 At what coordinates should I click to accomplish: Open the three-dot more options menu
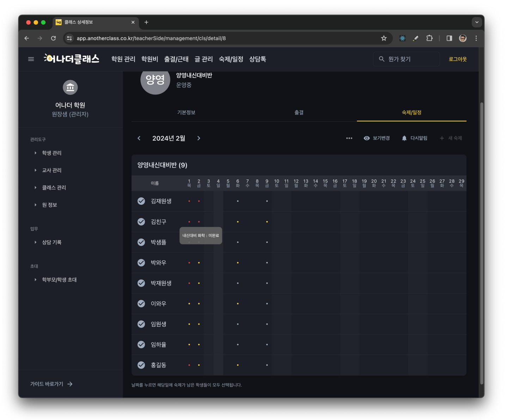(x=349, y=138)
